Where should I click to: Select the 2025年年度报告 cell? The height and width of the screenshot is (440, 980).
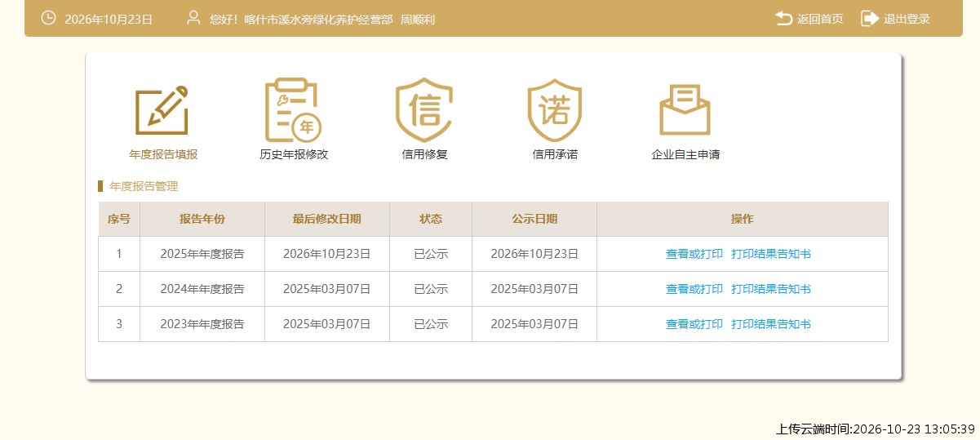[202, 254]
